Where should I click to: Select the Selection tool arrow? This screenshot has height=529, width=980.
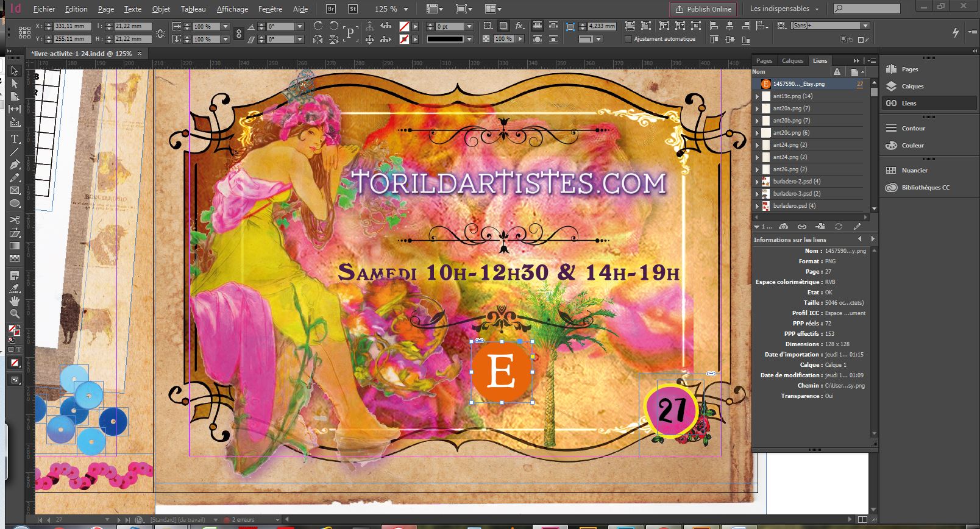click(x=15, y=71)
